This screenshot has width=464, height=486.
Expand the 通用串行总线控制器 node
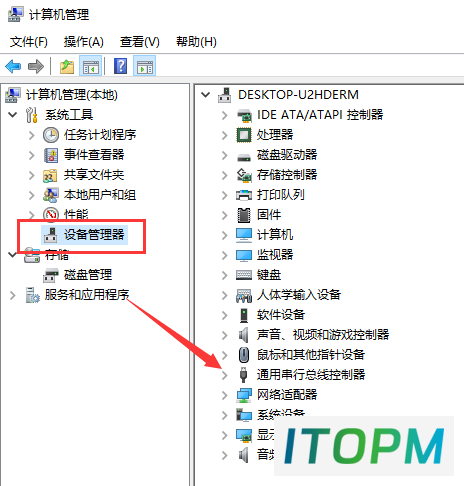coord(225,375)
